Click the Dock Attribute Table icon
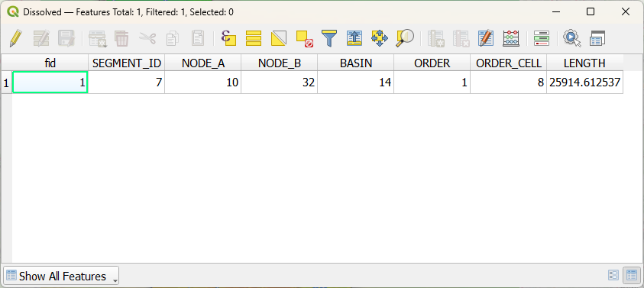Viewport: 644px width, 288px height. pos(597,38)
